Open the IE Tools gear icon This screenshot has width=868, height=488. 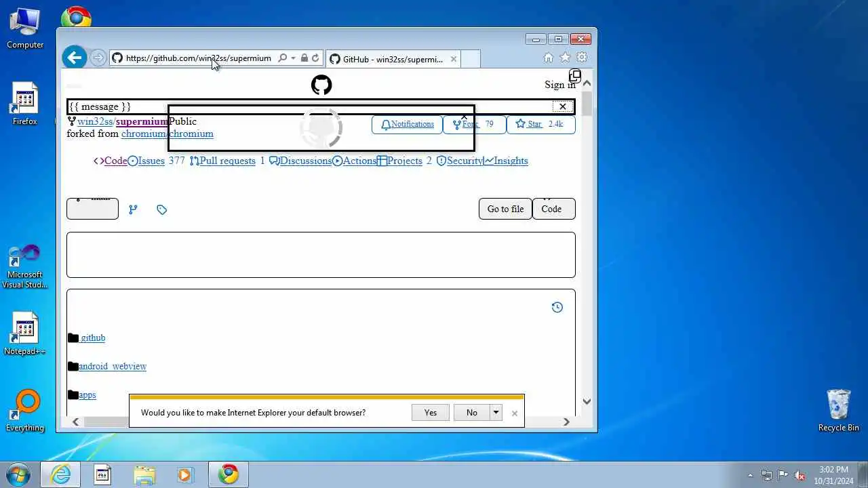[x=582, y=58]
